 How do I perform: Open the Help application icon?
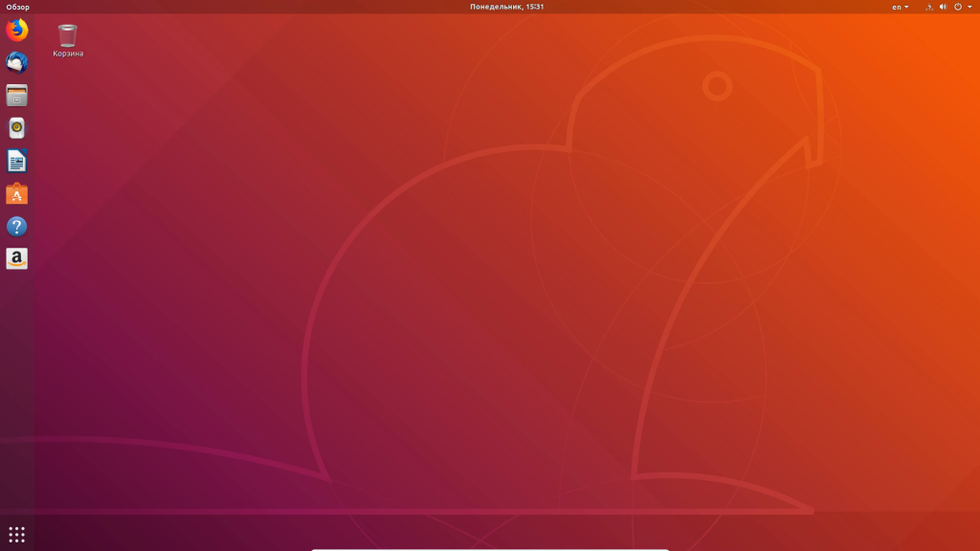point(14,226)
